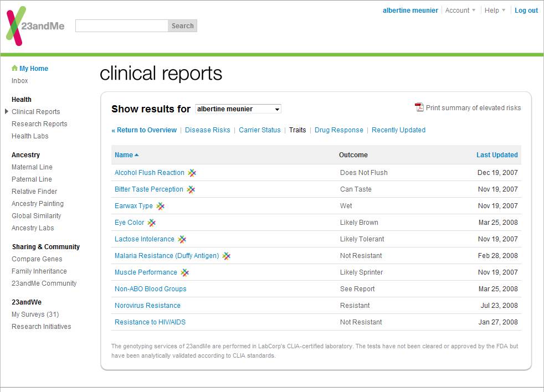
Task: Click the Likely Brown outcome
Action: click(x=359, y=223)
